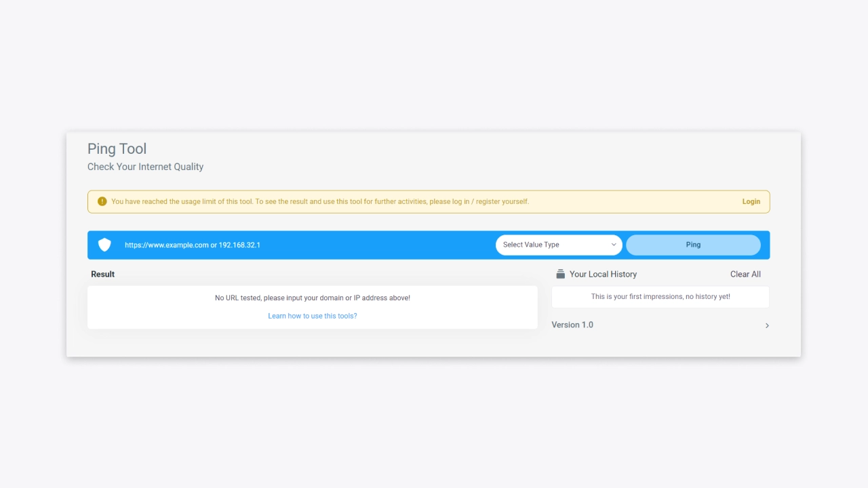Click the dropdown arrow in Select Value Type
This screenshot has height=488, width=868.
click(614, 245)
